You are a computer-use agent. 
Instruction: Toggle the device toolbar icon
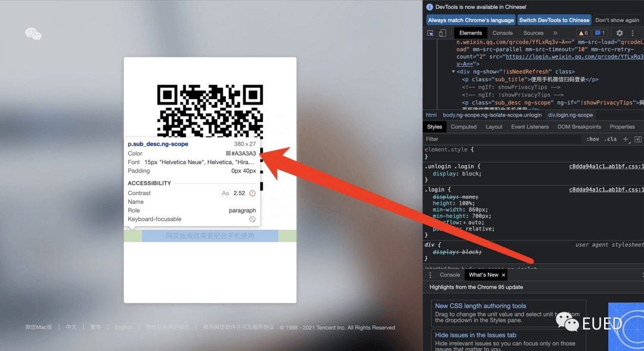pos(442,33)
